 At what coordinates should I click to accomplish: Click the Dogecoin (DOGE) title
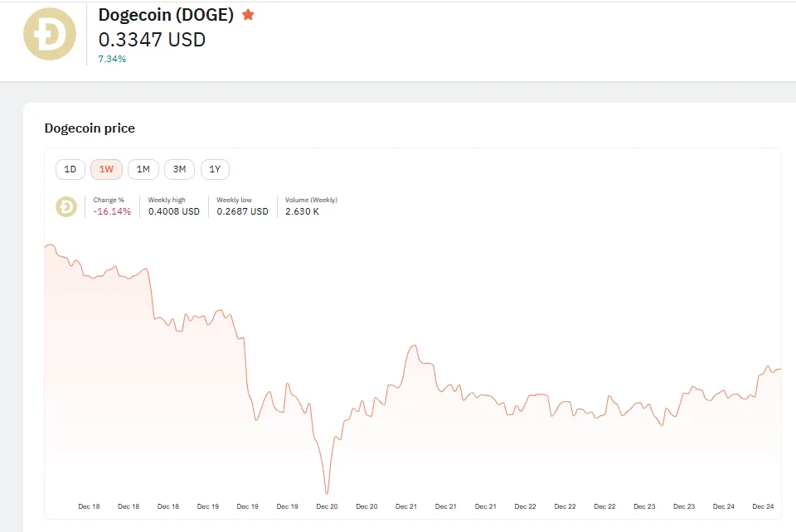click(166, 15)
